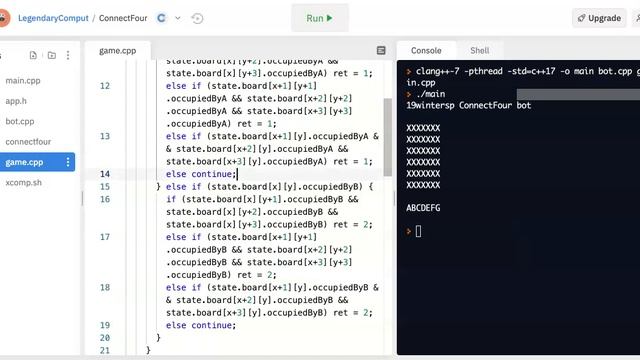This screenshot has width=640, height=360.
Task: Create a new file with the file icon
Action: pos(33,55)
